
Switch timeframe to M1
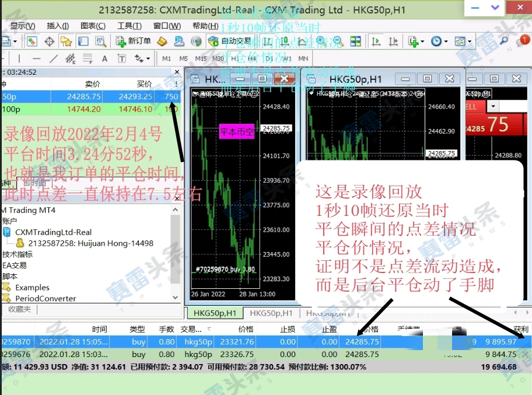166,59
